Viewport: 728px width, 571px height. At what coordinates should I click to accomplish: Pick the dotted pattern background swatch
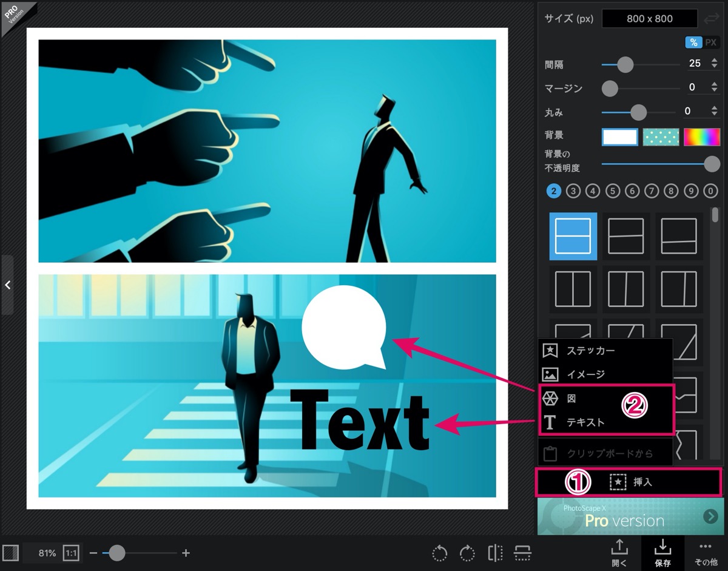pos(661,137)
